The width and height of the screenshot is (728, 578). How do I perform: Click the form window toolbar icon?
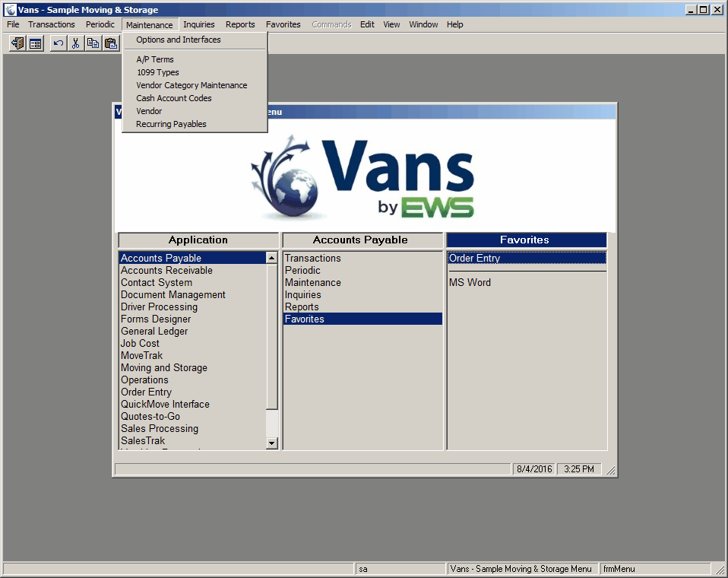coord(35,43)
